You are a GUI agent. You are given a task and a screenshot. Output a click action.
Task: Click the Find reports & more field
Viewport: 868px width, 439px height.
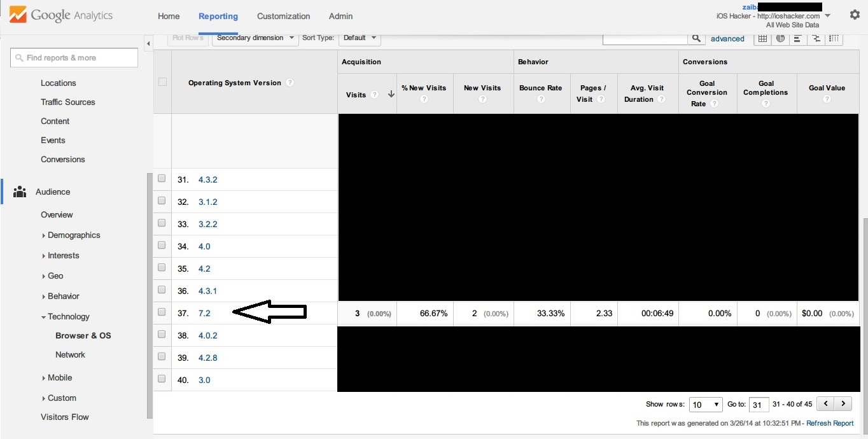pyautogui.click(x=74, y=57)
